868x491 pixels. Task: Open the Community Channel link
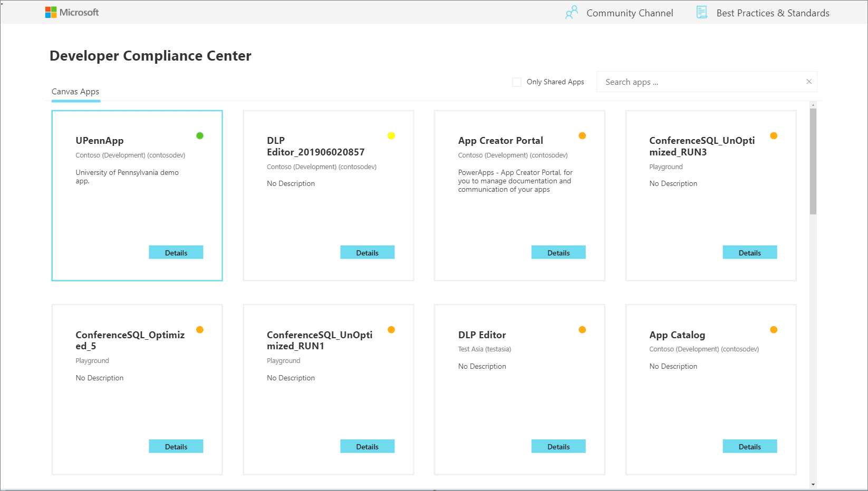click(630, 13)
